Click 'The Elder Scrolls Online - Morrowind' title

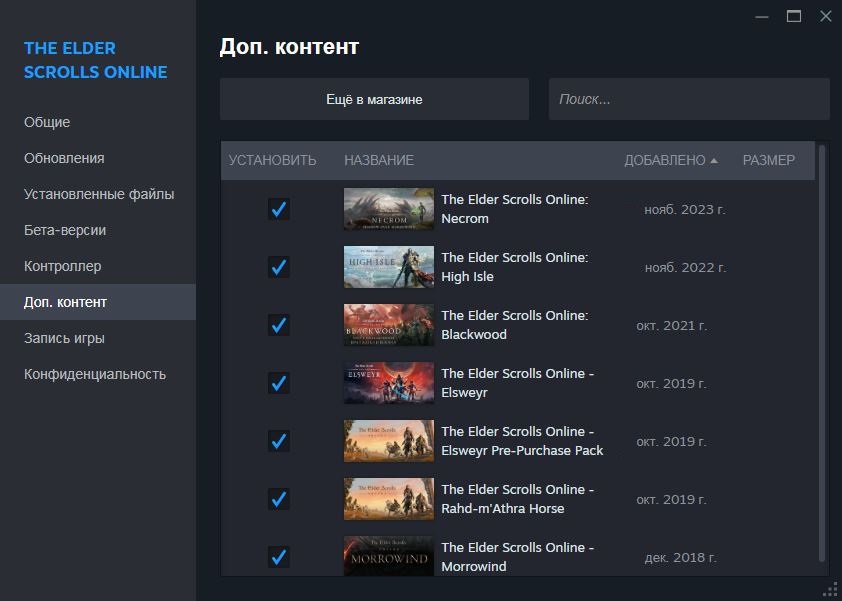518,557
